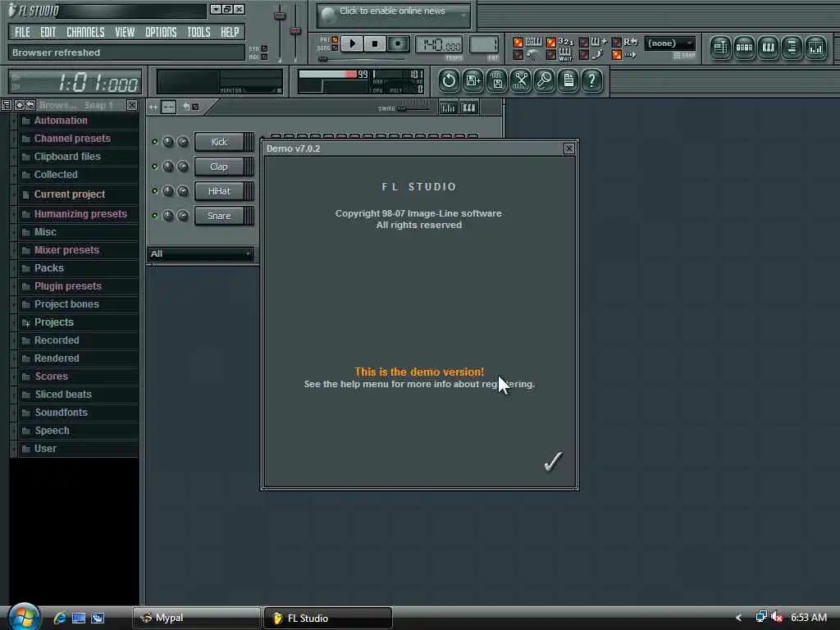Click the browser options menu icon

tap(7, 105)
